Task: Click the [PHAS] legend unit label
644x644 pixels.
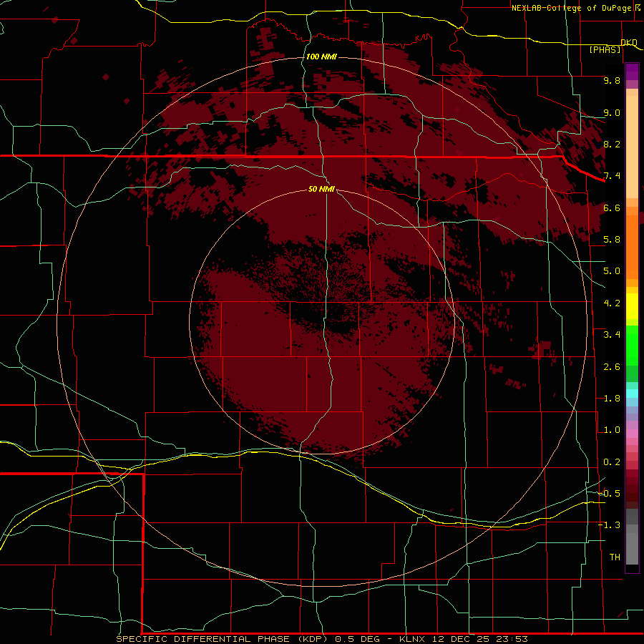Action: click(x=605, y=49)
